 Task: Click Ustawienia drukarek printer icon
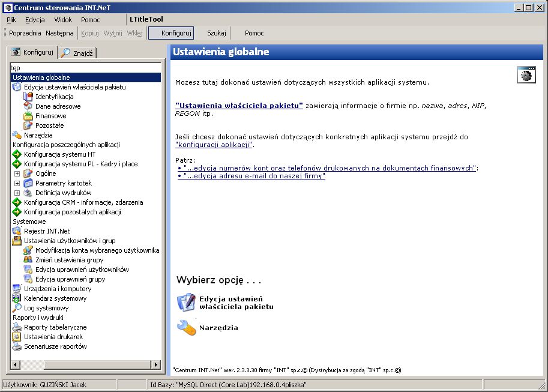coord(16,337)
